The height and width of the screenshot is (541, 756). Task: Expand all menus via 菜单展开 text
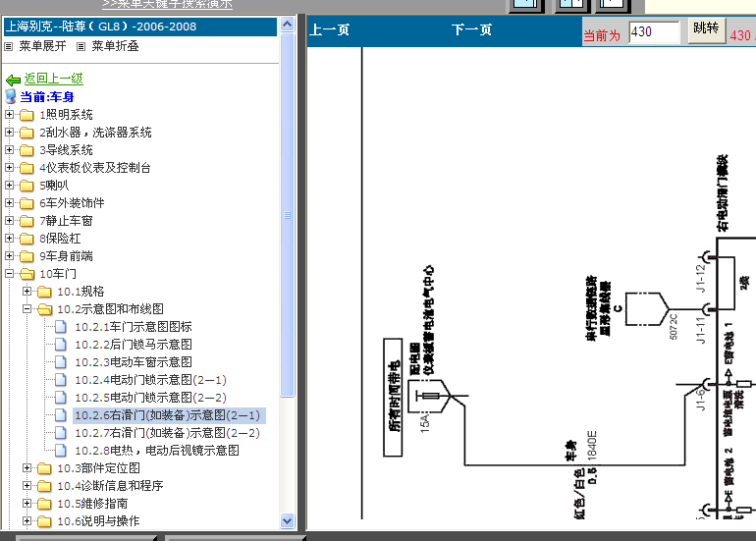[42, 46]
